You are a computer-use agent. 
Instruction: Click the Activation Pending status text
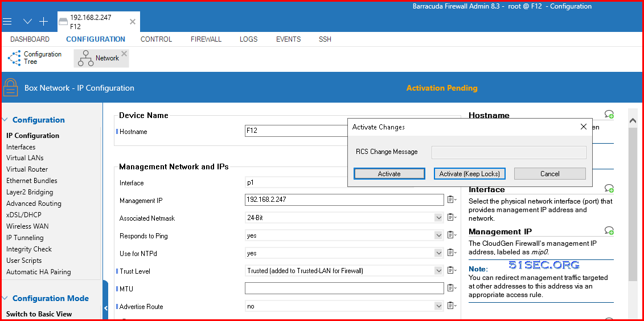coord(442,88)
